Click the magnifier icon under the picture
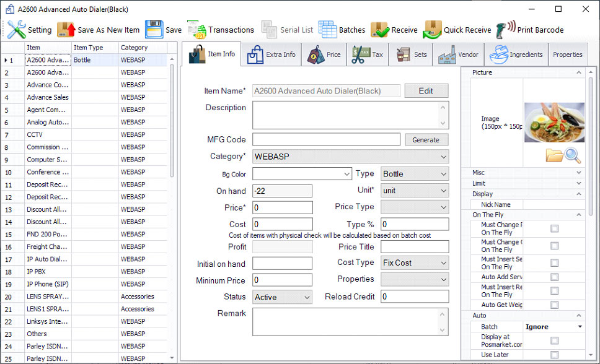This screenshot has height=364, width=600. (573, 155)
